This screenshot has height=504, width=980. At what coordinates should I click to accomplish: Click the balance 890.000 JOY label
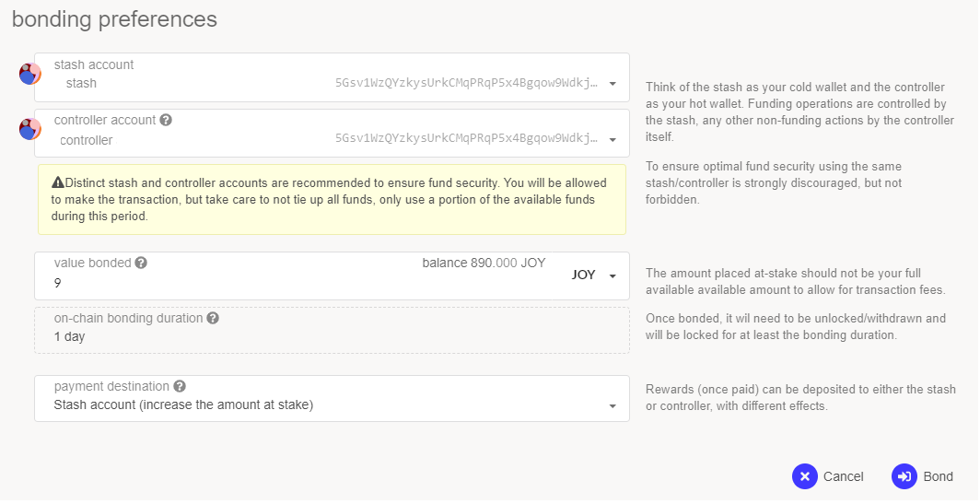484,263
